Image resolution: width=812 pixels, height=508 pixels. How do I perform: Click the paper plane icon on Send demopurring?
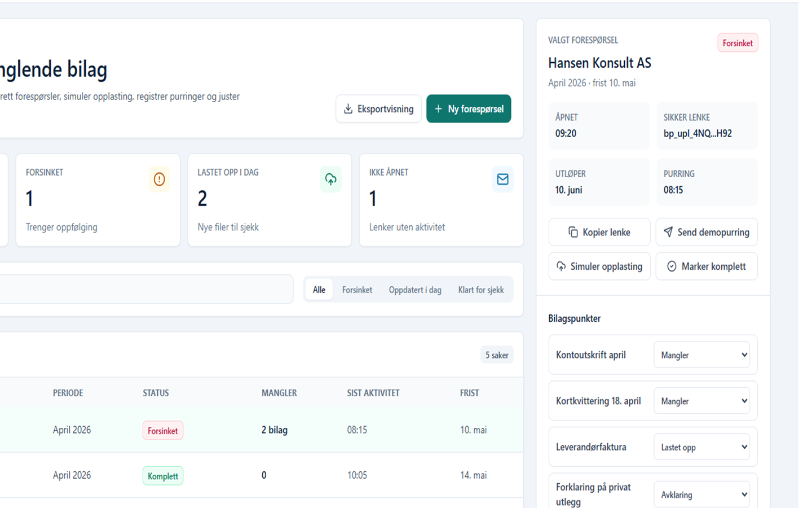pos(668,232)
